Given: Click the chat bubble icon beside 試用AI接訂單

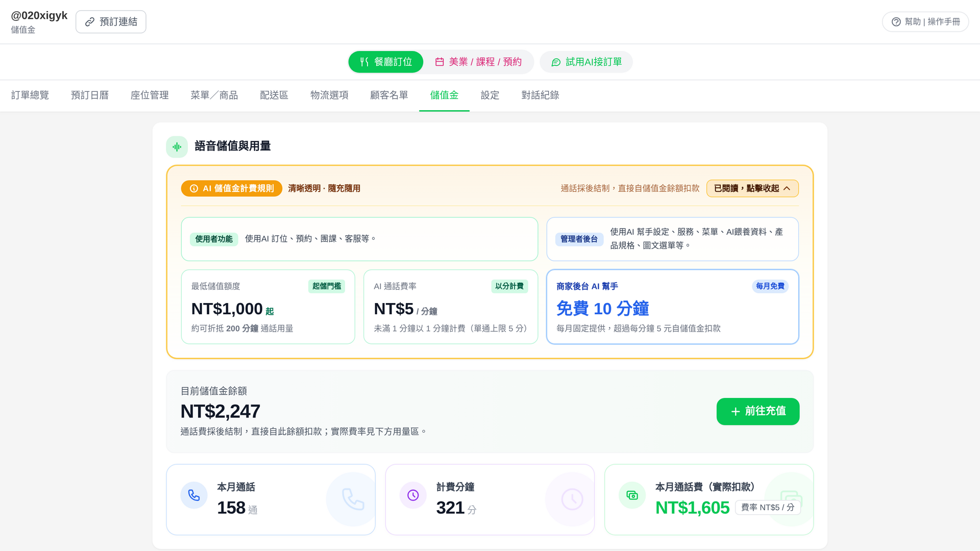Looking at the screenshot, I should pyautogui.click(x=556, y=62).
